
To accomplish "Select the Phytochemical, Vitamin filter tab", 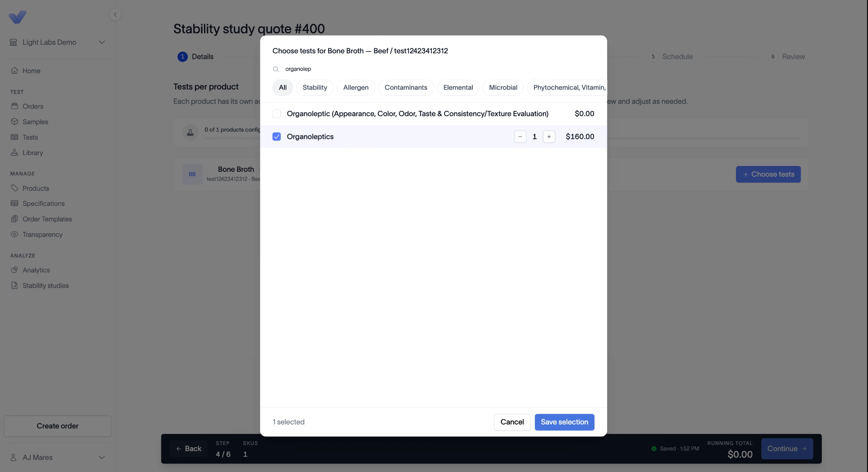I will (x=567, y=88).
